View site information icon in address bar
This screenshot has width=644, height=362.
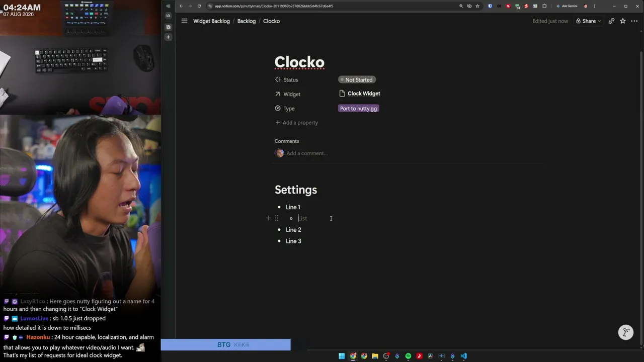[210, 6]
